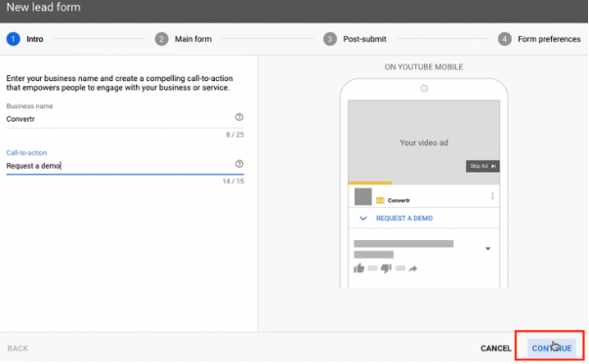Click the ON YOUTUBE MOBILE heading
The height and width of the screenshot is (364, 589).
(424, 67)
